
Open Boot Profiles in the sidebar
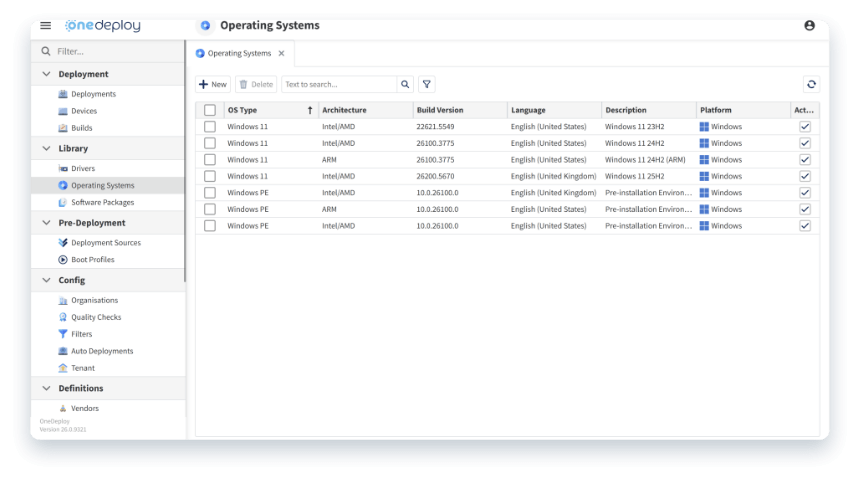click(x=92, y=259)
